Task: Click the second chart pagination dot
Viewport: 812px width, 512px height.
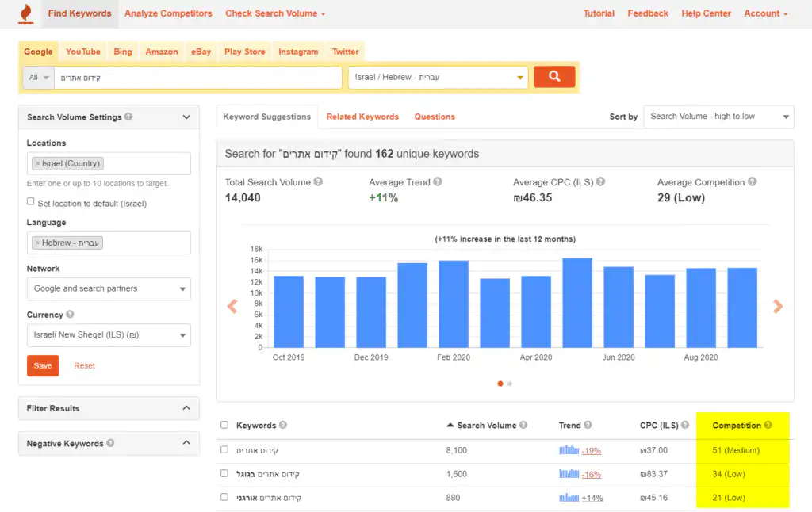Action: [510, 384]
